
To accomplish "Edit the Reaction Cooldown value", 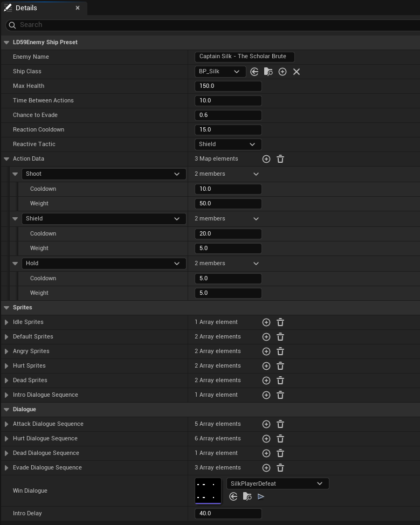I will tap(228, 129).
